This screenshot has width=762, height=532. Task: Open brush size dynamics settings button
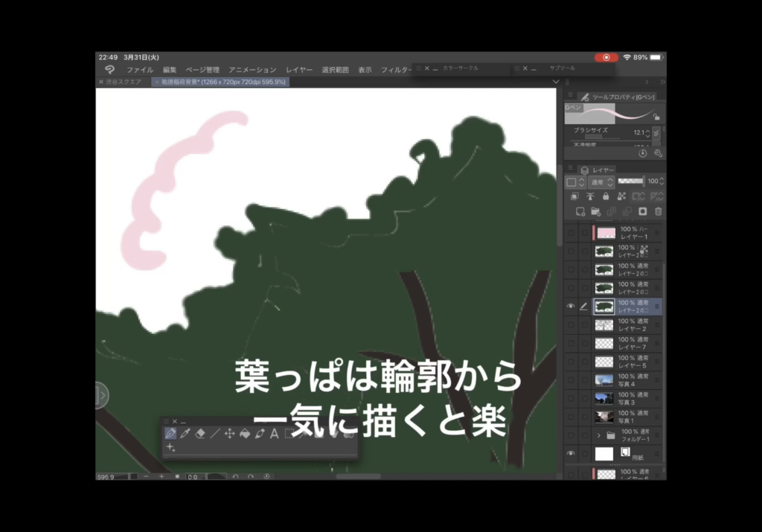(656, 132)
